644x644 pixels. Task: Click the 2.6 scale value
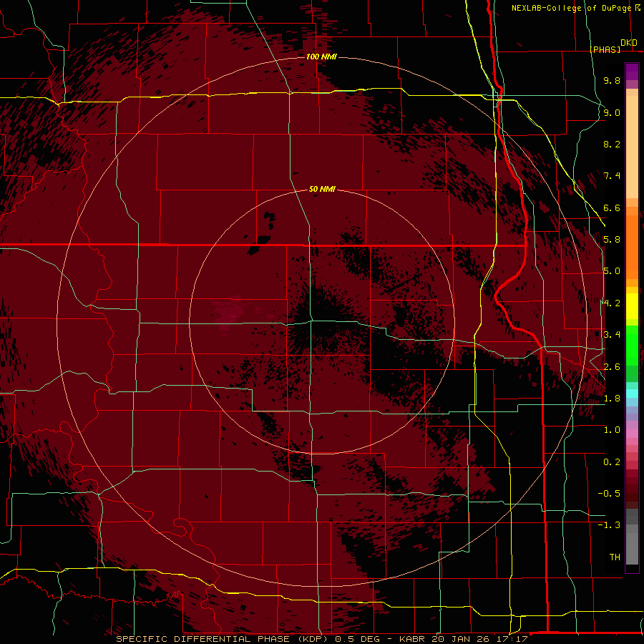pyautogui.click(x=612, y=367)
